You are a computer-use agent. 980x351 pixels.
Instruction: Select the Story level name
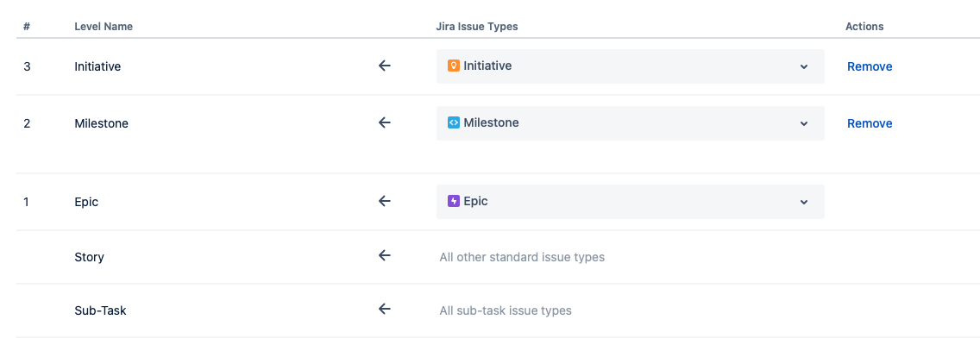click(x=90, y=257)
